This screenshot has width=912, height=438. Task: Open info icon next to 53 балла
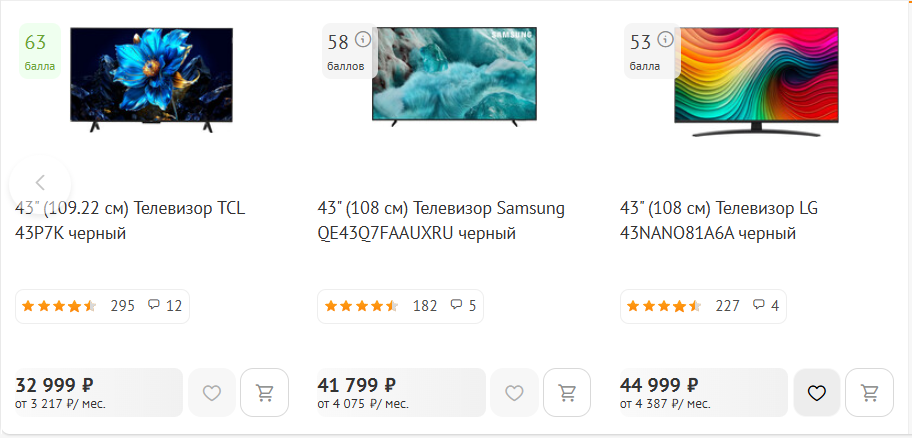666,41
